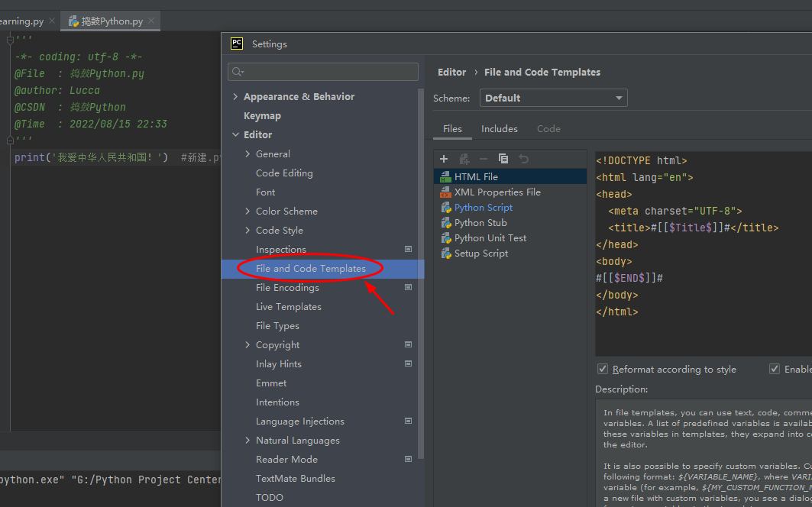Open File Encodings settings
The height and width of the screenshot is (507, 812).
pos(287,287)
